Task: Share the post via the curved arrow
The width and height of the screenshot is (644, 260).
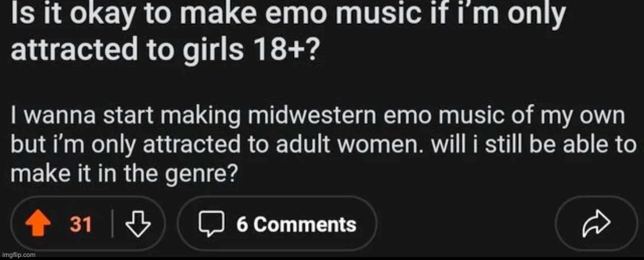Action: click(597, 225)
